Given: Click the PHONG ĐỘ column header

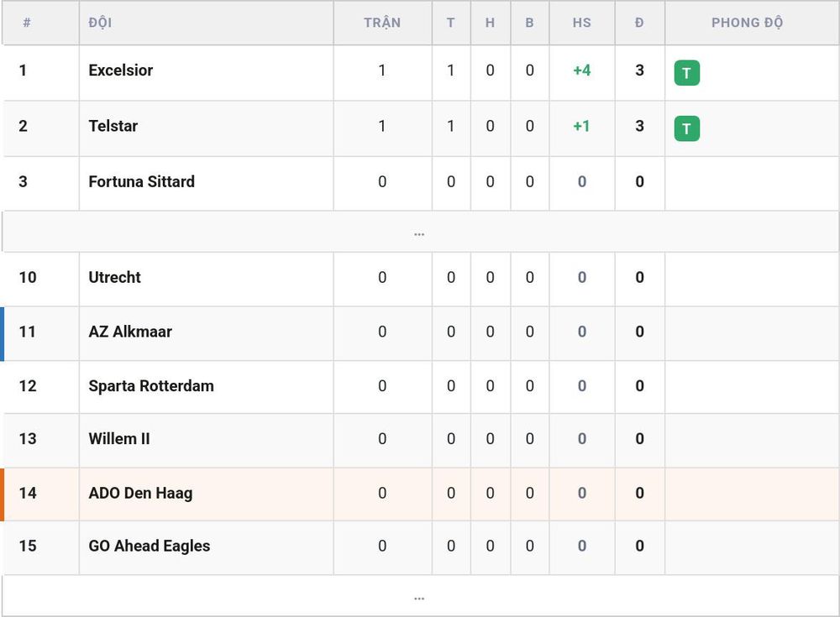Looking at the screenshot, I should coord(747,23).
